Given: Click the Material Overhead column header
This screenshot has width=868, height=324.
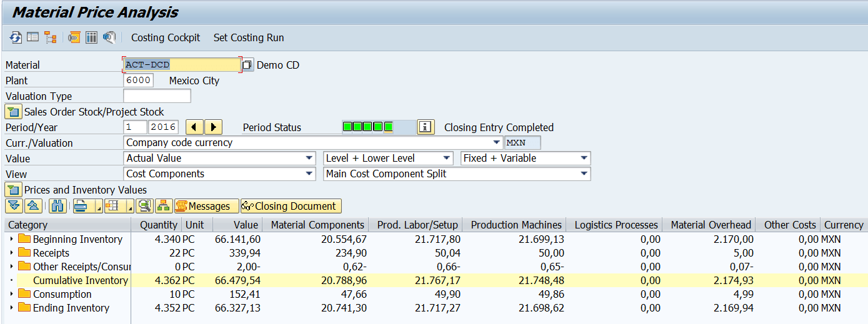Looking at the screenshot, I should [709, 225].
